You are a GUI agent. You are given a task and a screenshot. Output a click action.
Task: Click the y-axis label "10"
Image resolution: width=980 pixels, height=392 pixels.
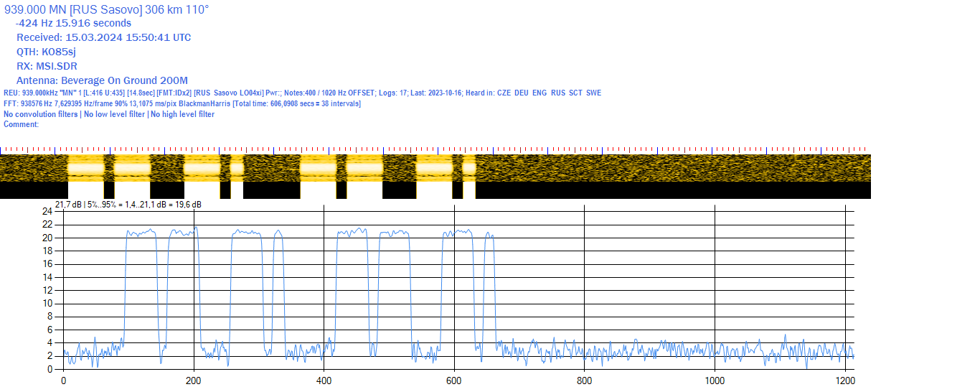(48, 304)
